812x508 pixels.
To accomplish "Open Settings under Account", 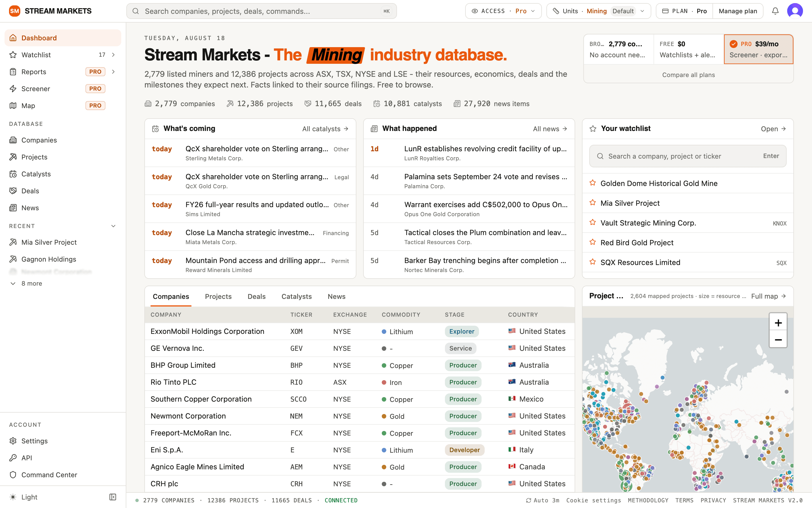I will [x=63, y=441].
